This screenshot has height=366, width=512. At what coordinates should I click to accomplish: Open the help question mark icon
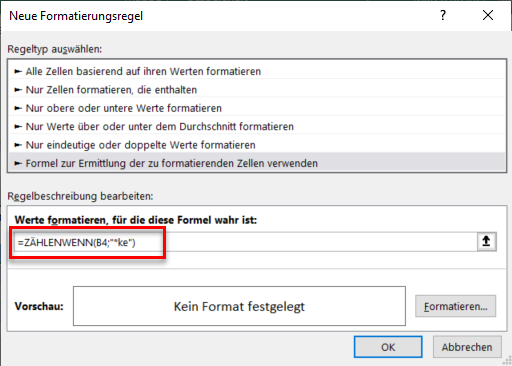pos(443,15)
